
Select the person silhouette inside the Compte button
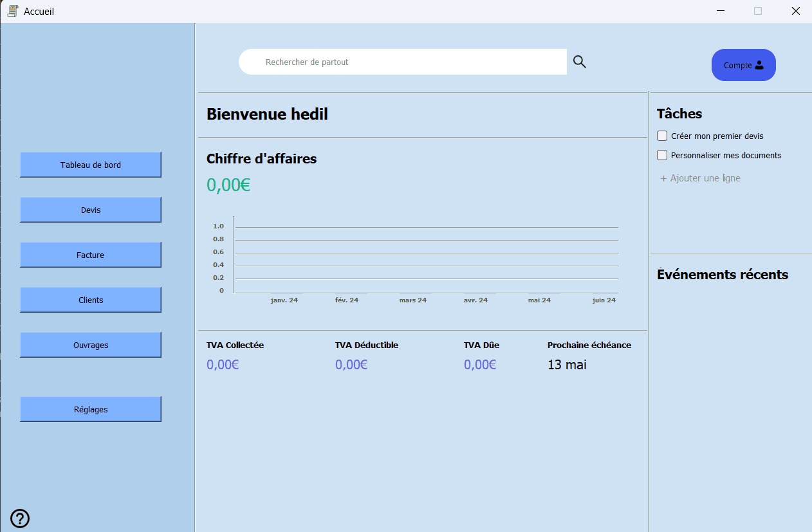click(761, 64)
